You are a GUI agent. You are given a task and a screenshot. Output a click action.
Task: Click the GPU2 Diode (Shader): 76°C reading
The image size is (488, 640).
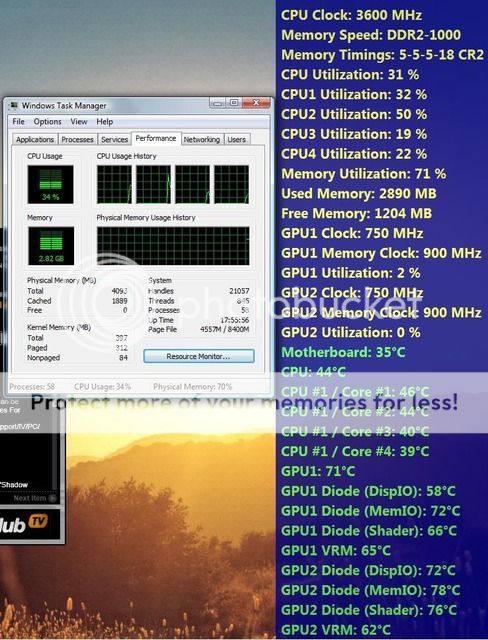pyautogui.click(x=369, y=610)
